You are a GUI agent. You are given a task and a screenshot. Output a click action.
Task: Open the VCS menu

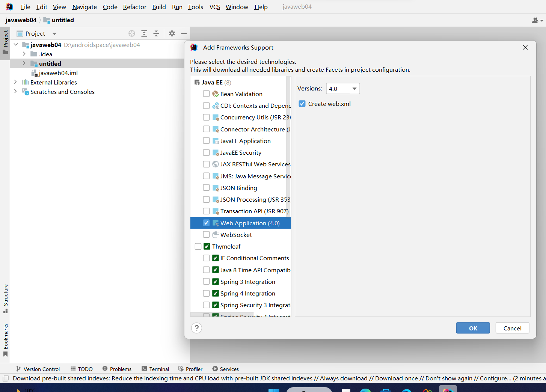tap(215, 7)
